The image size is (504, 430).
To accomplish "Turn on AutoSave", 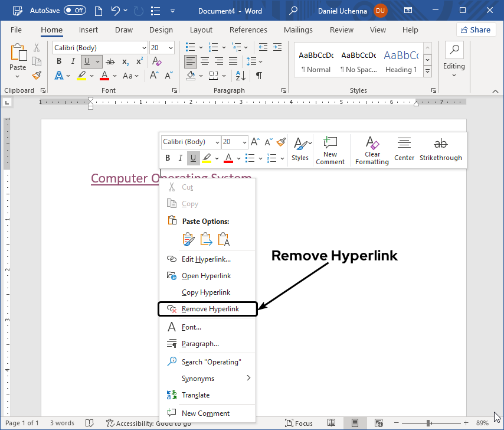I will 72,10.
